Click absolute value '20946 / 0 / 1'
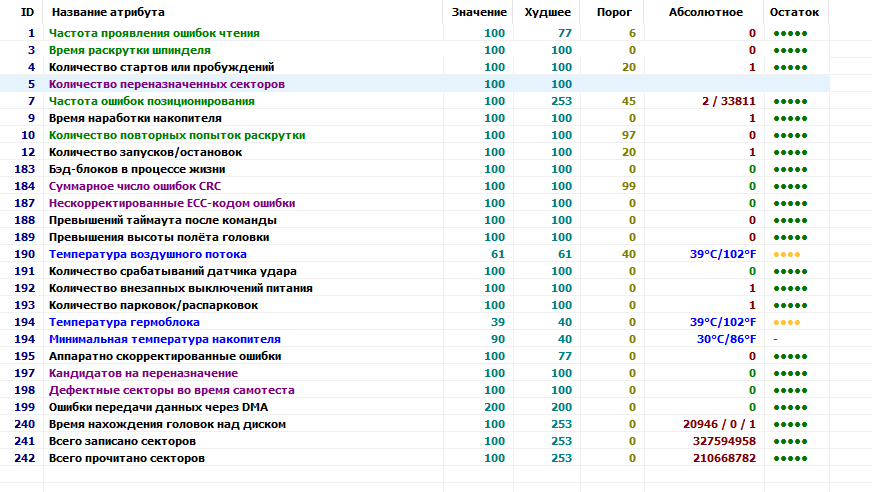This screenshot has height=492, width=872. coord(719,424)
